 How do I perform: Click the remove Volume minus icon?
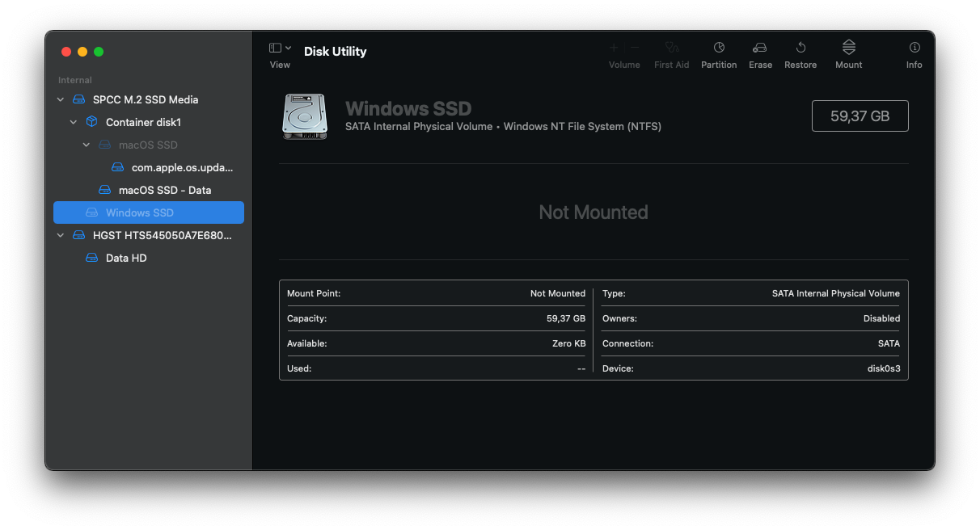[635, 48]
